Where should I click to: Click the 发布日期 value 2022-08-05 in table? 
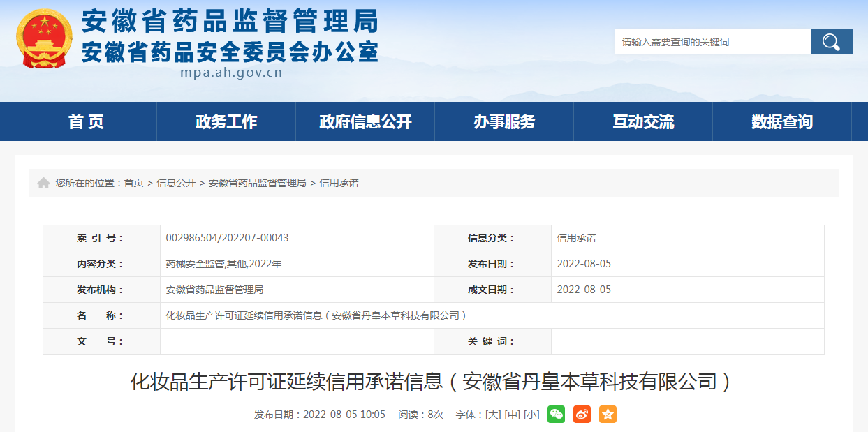point(584,264)
